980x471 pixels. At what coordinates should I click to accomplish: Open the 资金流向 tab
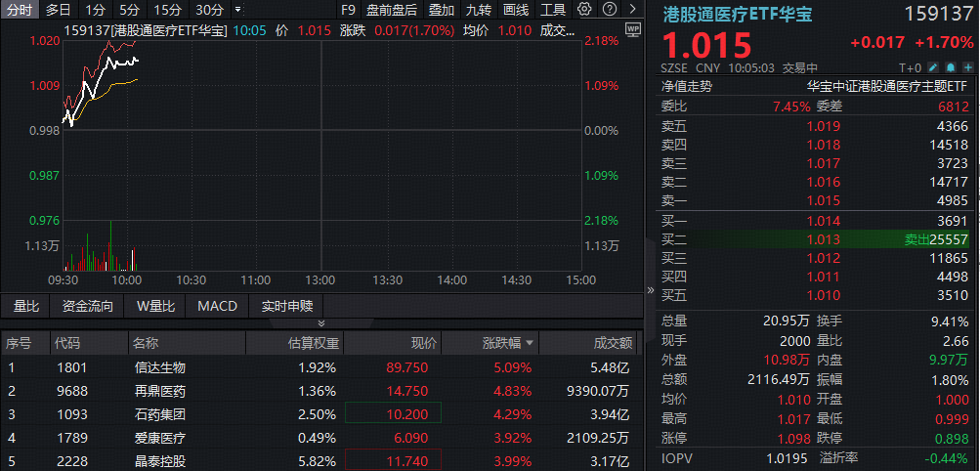pyautogui.click(x=88, y=306)
